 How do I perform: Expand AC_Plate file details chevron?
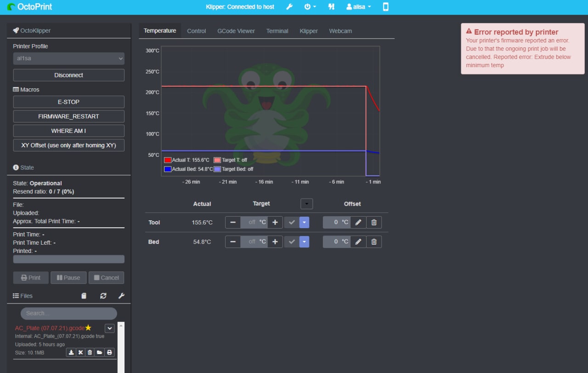pyautogui.click(x=110, y=328)
